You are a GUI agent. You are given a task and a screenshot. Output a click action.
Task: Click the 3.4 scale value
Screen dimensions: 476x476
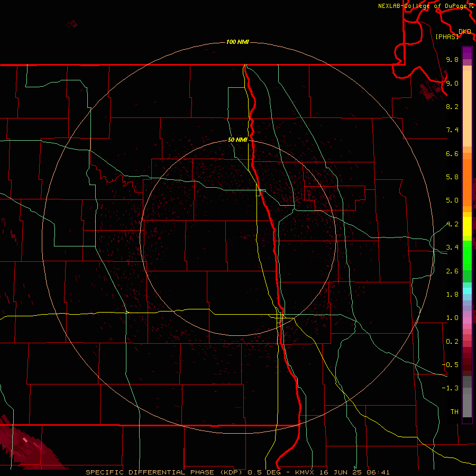pyautogui.click(x=452, y=248)
